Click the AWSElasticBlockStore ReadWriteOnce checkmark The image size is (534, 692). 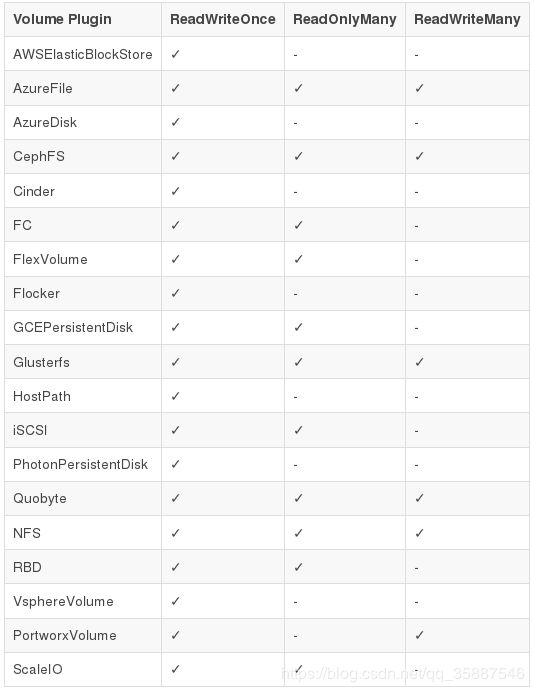pyautogui.click(x=175, y=54)
